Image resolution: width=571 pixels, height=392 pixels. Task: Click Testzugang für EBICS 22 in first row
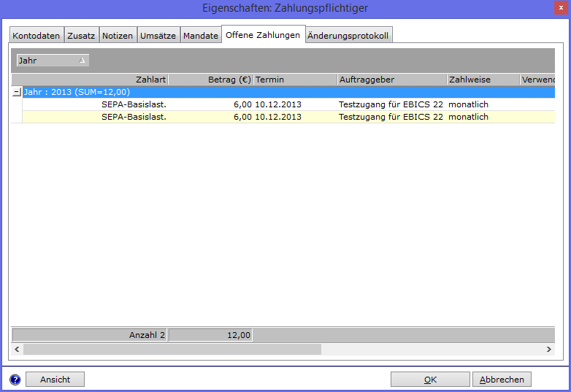[391, 104]
